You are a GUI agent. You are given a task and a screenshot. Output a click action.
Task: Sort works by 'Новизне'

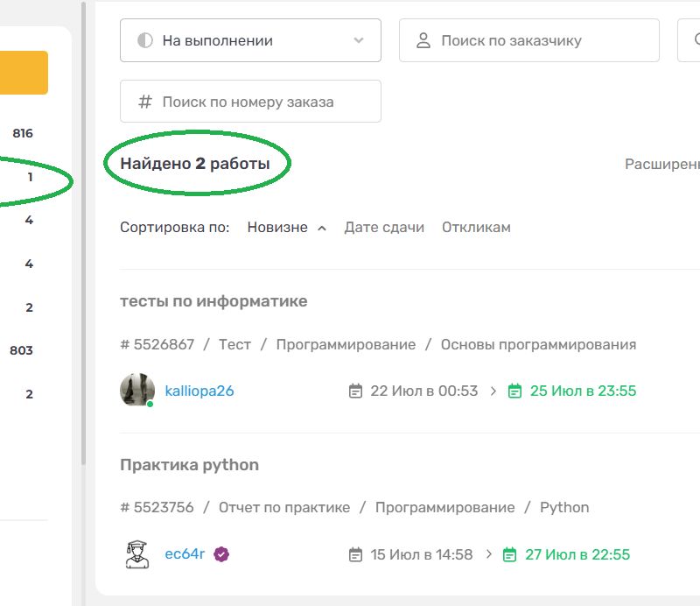pos(276,227)
